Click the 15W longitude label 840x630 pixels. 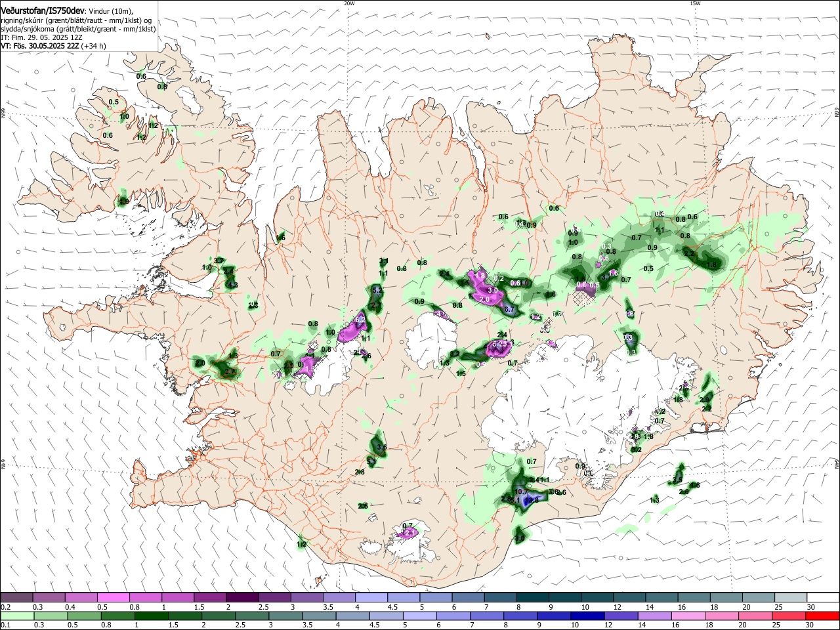[695, 3]
